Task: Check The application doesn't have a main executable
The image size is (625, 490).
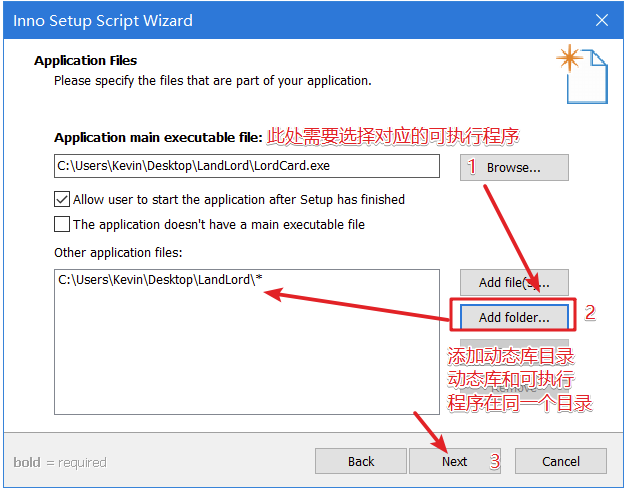Action: (62, 224)
